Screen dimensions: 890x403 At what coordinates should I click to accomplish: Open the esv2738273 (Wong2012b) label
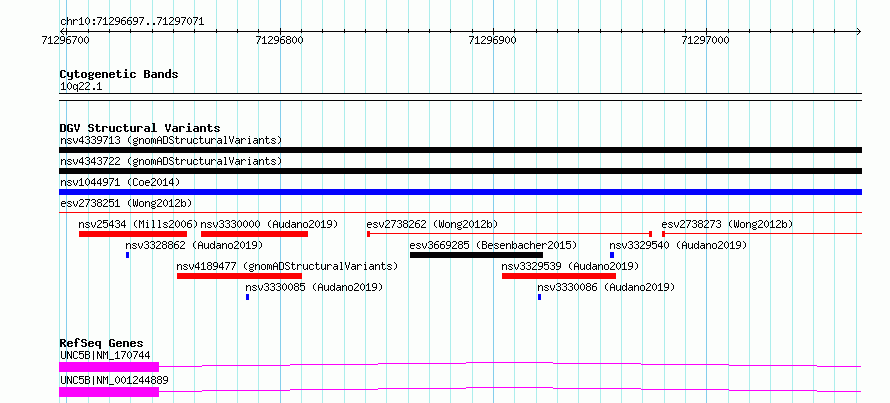click(727, 224)
